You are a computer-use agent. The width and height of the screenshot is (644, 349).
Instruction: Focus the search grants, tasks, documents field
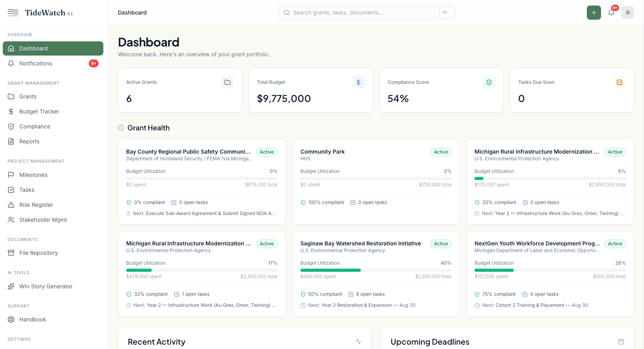(366, 13)
